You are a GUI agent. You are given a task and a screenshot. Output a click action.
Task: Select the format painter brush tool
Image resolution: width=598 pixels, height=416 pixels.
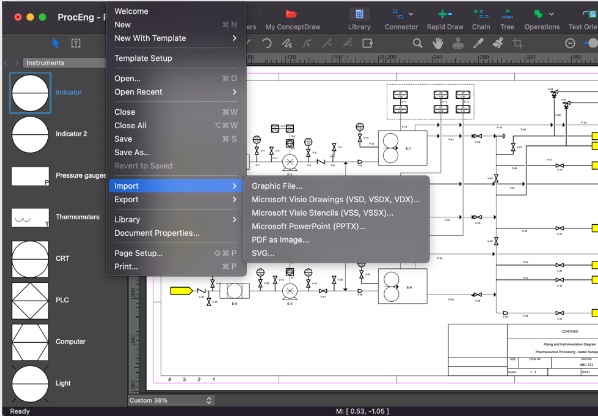click(x=498, y=43)
